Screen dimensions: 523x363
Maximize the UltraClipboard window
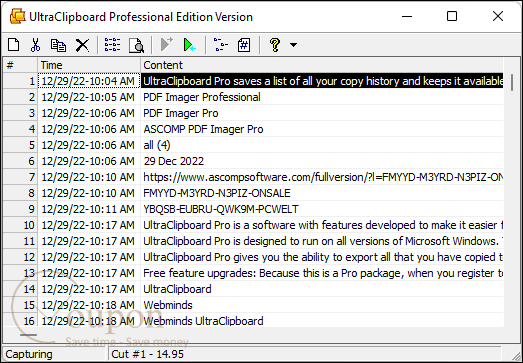pyautogui.click(x=452, y=16)
